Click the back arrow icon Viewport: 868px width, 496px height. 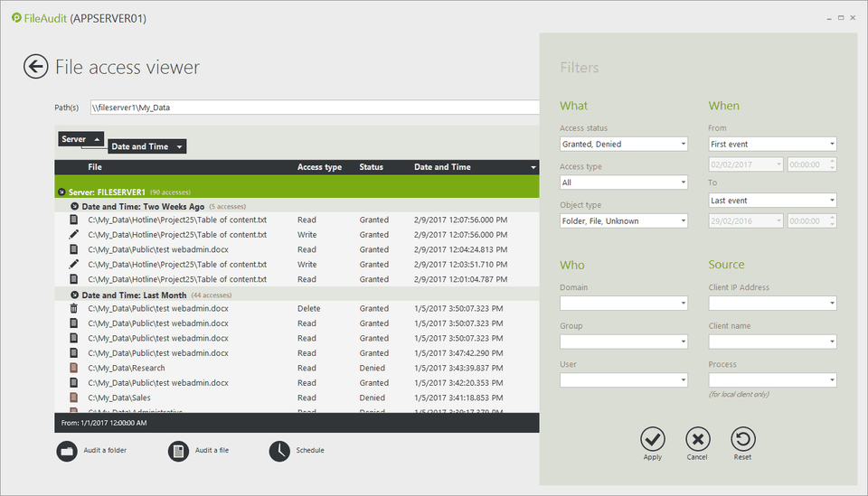(x=36, y=67)
